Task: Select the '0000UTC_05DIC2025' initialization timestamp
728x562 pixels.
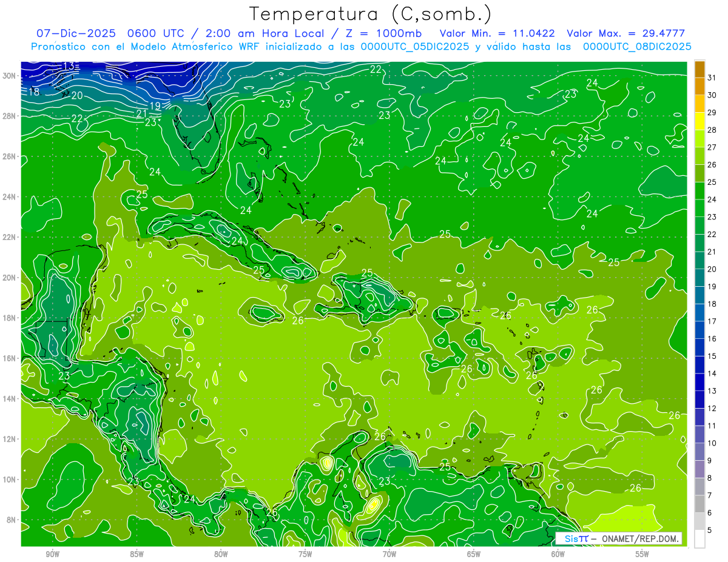Action: pyautogui.click(x=415, y=47)
